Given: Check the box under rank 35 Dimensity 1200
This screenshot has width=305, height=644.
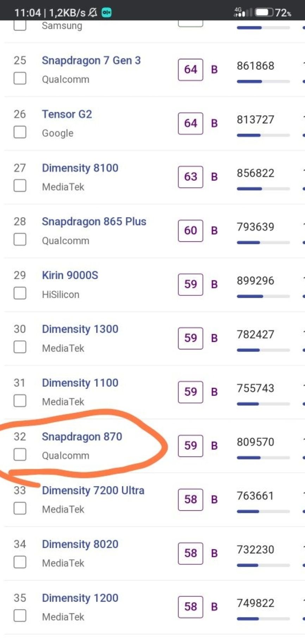Looking at the screenshot, I should (x=20, y=616).
